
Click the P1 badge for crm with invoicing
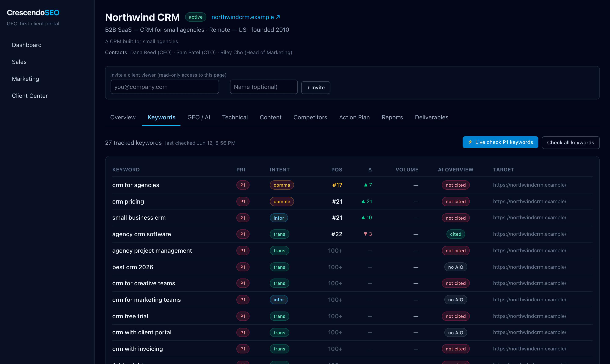tap(243, 349)
